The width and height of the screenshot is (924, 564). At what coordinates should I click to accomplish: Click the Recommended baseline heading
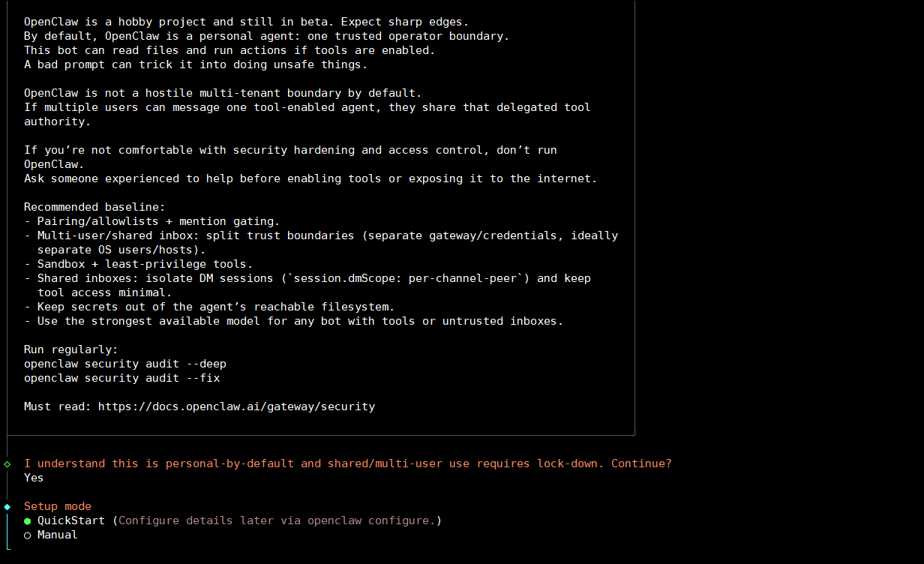coord(94,207)
